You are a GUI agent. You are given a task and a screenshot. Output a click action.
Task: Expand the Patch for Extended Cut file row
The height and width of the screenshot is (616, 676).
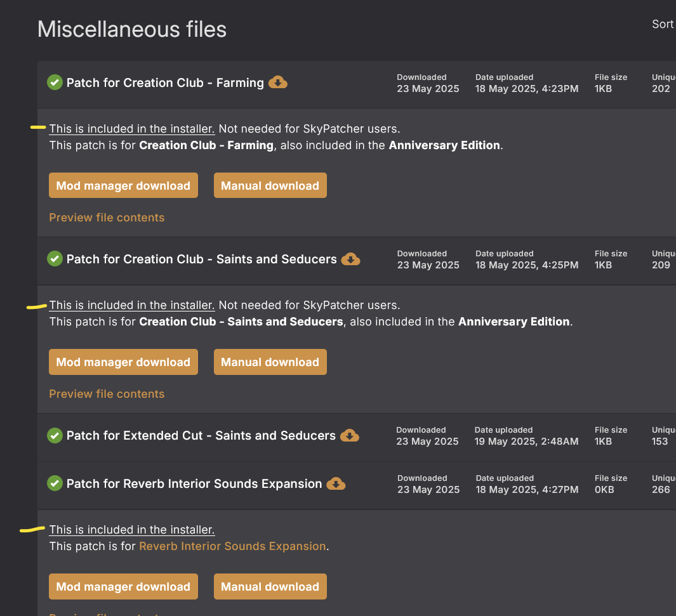[201, 436]
